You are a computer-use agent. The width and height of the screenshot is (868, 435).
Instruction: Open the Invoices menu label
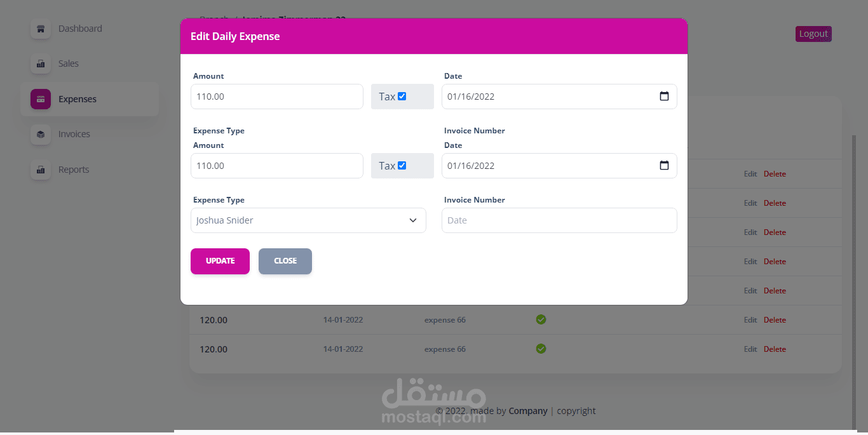pos(74,134)
